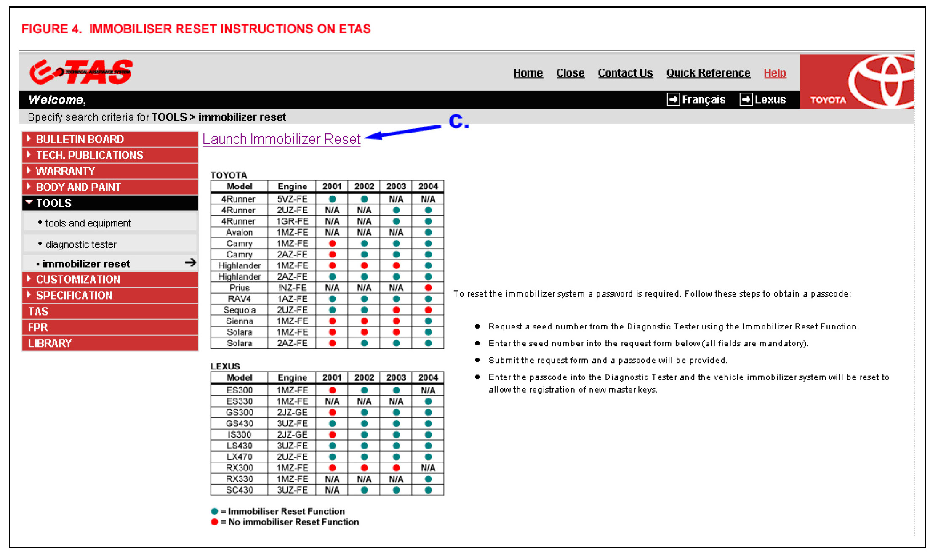Click Launch Immobilizer Reset link
This screenshot has height=560, width=938.
point(281,139)
